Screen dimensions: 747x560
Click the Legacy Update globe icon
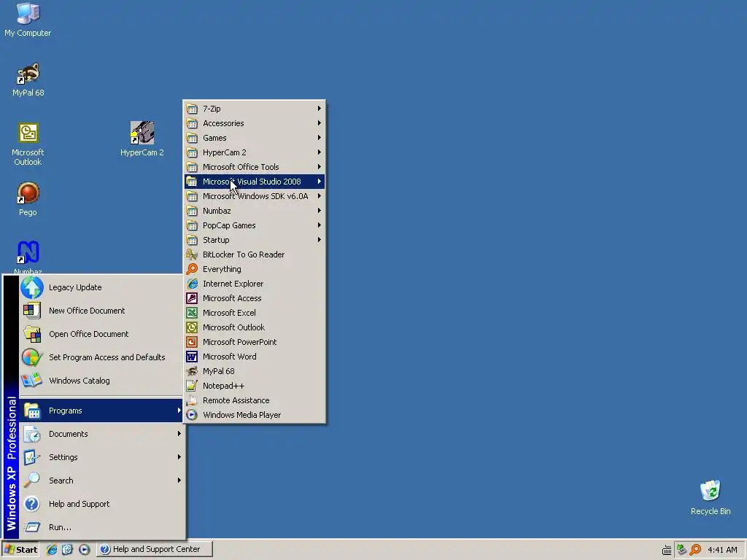coord(32,287)
